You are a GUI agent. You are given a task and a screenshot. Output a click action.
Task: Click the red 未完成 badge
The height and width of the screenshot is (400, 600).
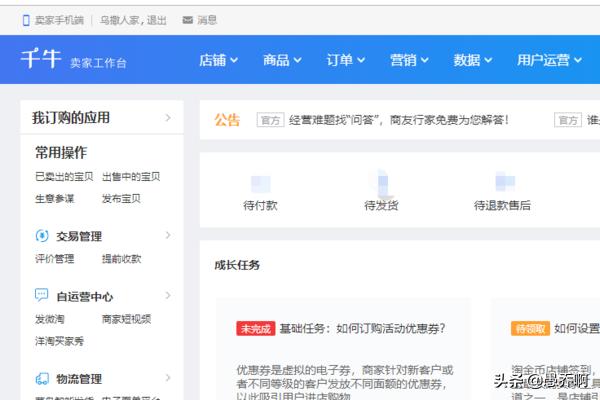click(x=256, y=328)
